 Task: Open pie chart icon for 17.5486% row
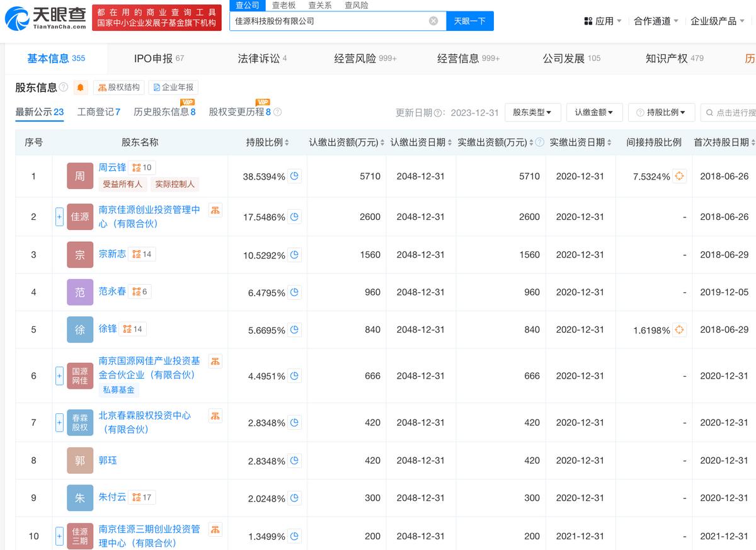(295, 217)
